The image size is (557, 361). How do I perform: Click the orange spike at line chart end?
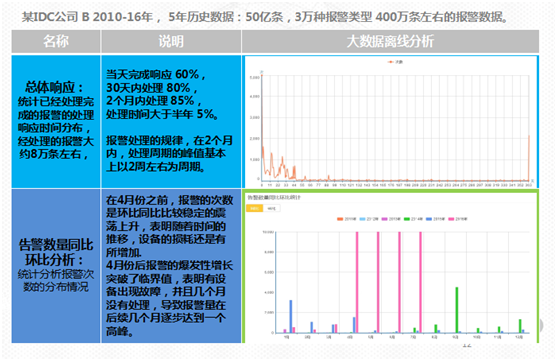pyautogui.click(x=529, y=158)
